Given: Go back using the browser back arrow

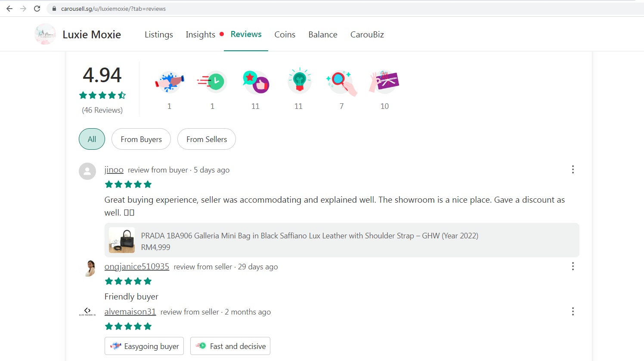Looking at the screenshot, I should coord(9,9).
